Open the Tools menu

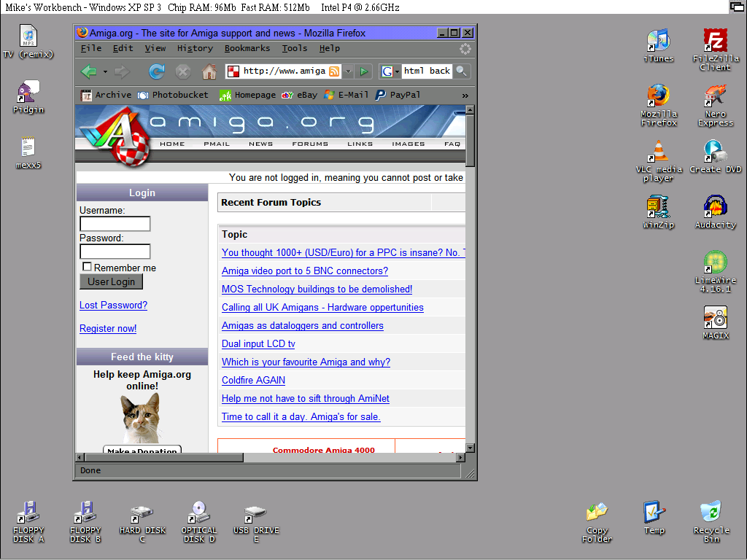click(x=295, y=48)
